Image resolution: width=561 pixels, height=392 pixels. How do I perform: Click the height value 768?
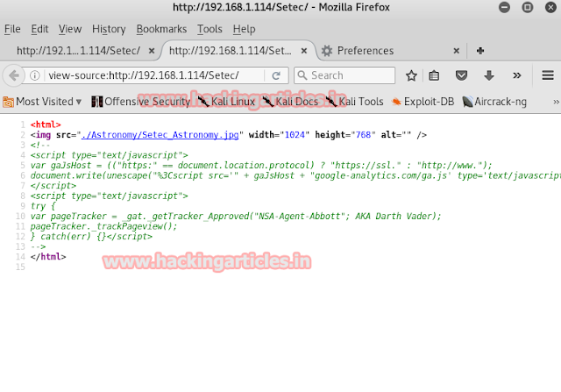coord(363,135)
